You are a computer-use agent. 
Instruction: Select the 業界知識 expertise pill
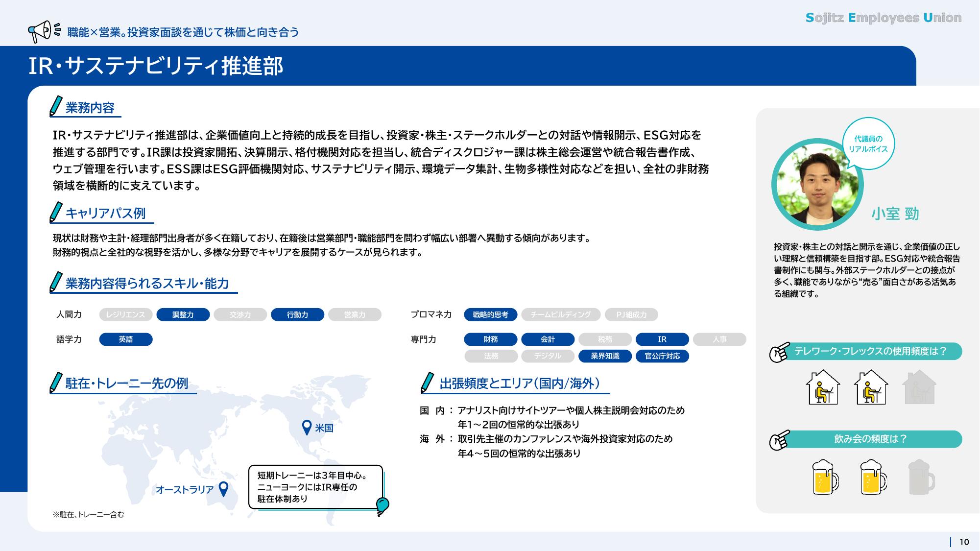pos(605,356)
